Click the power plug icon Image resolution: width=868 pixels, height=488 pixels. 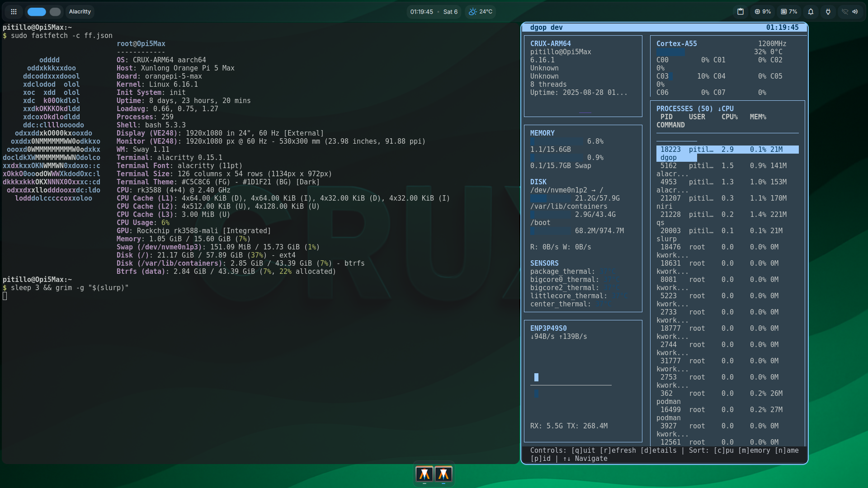click(828, 12)
